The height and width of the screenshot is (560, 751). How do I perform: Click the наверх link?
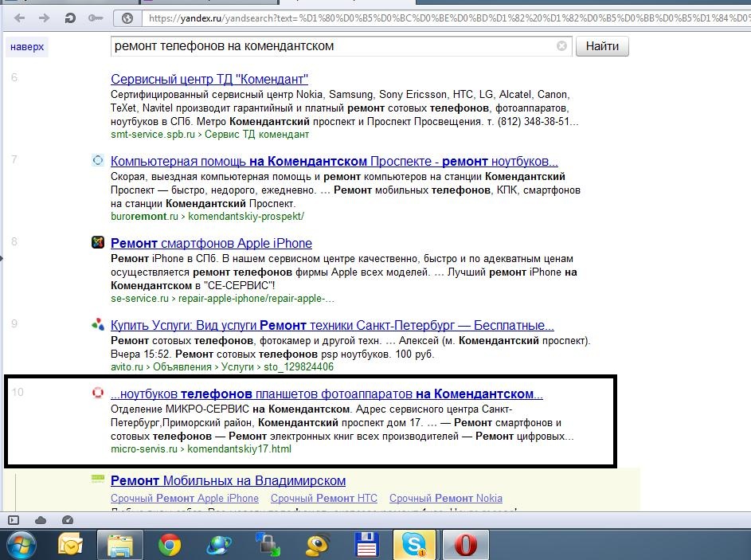(x=27, y=47)
